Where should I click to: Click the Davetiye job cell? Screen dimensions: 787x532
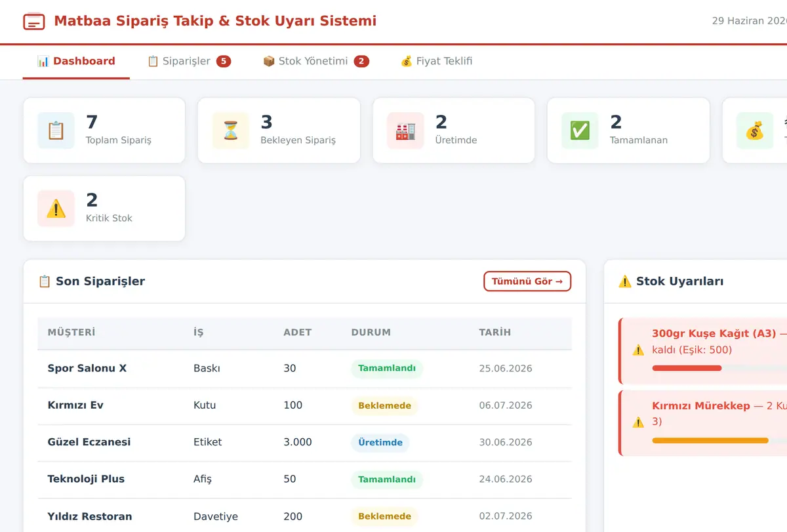coord(216,516)
